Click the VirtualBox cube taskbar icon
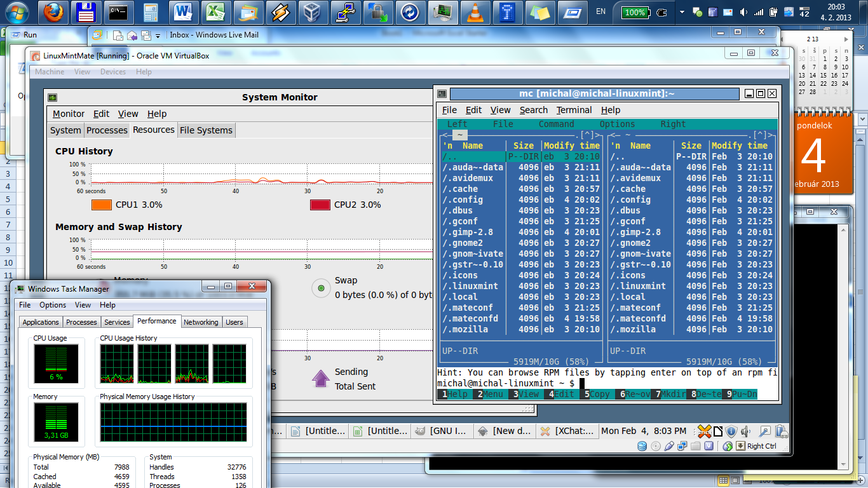 [x=313, y=12]
